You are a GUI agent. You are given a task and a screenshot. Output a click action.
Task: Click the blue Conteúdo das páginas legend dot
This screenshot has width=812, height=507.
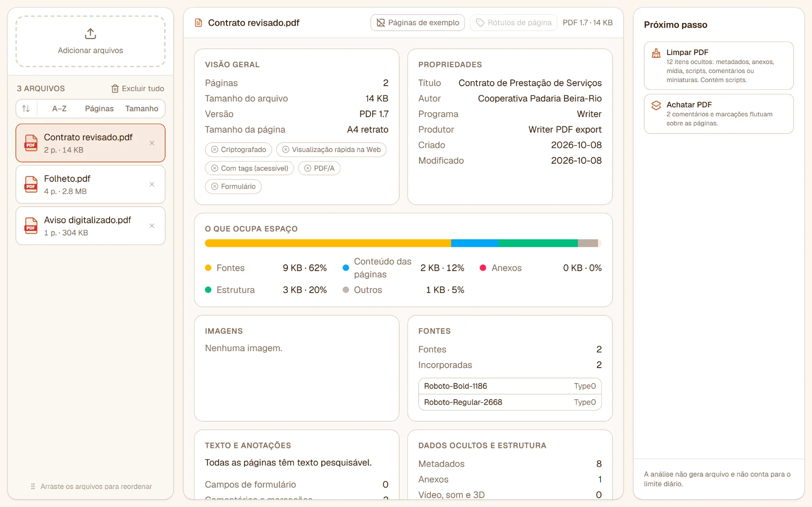tap(346, 267)
